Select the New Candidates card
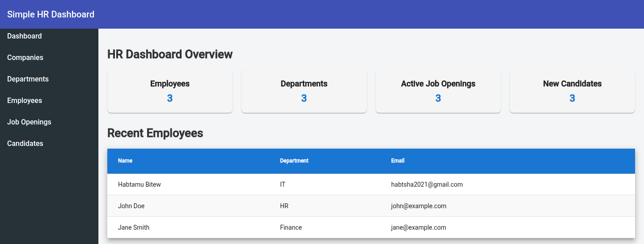Viewport: 644px width, 244px height. (x=572, y=91)
